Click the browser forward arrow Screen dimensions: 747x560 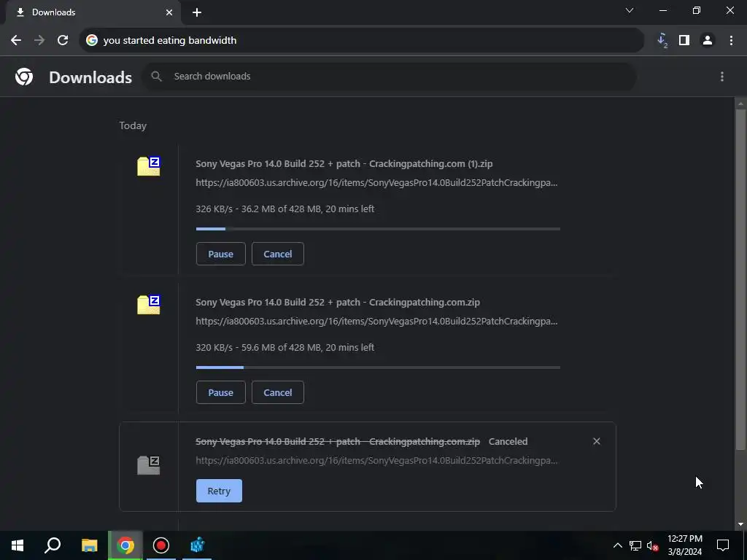[39, 41]
